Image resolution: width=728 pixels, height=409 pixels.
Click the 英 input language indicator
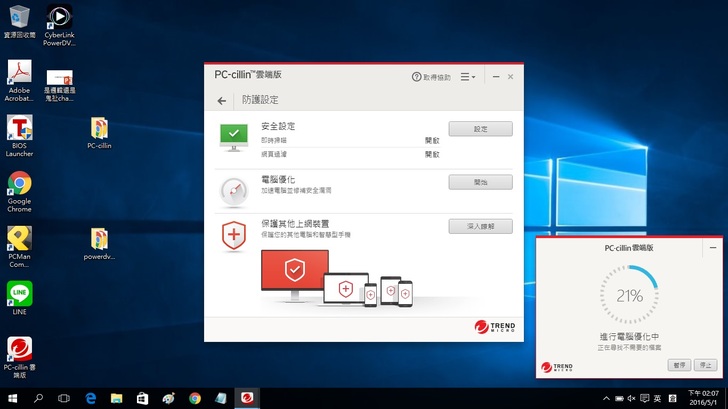coord(657,398)
